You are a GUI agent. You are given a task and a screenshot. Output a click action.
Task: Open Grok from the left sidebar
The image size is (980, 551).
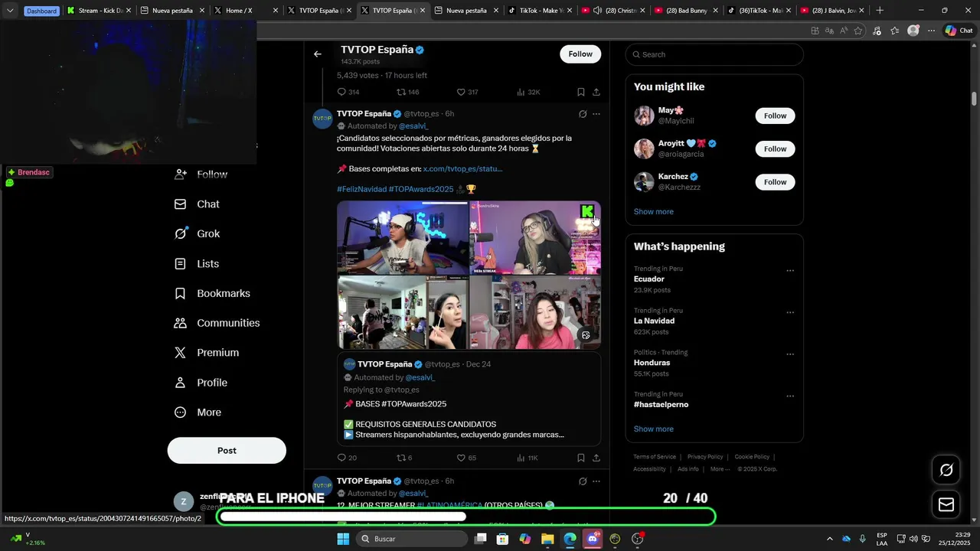(198, 233)
